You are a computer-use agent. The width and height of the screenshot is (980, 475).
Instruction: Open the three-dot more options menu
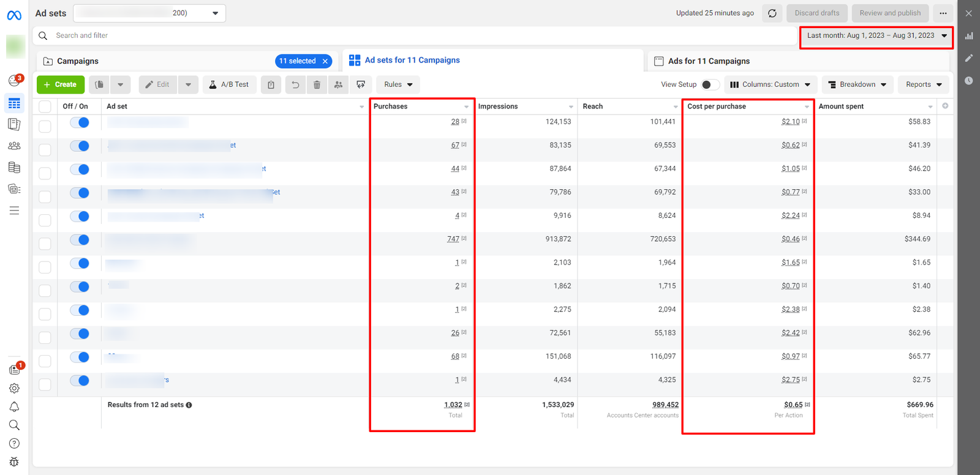pos(943,13)
